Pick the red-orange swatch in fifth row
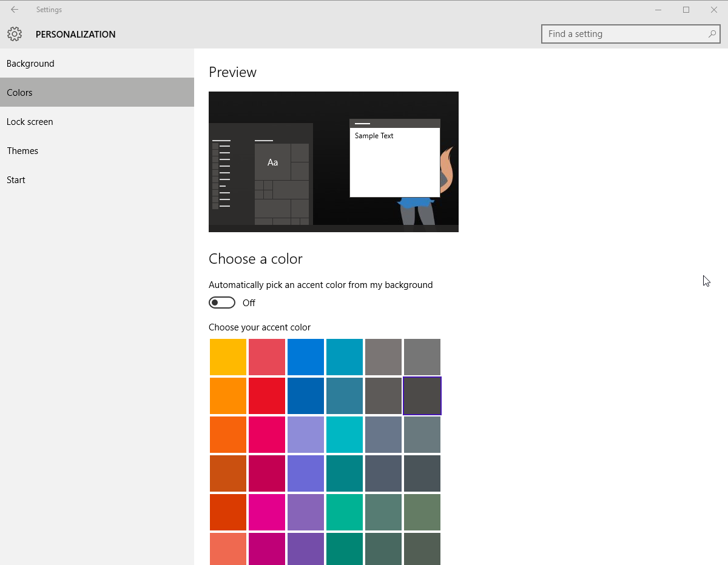Screen dimensions: 728x565 (x=228, y=512)
